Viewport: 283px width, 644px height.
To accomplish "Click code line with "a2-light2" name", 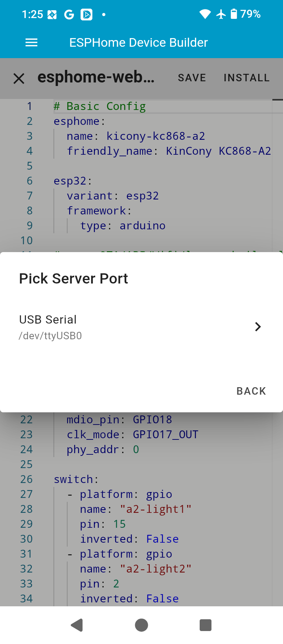I will pos(135,569).
